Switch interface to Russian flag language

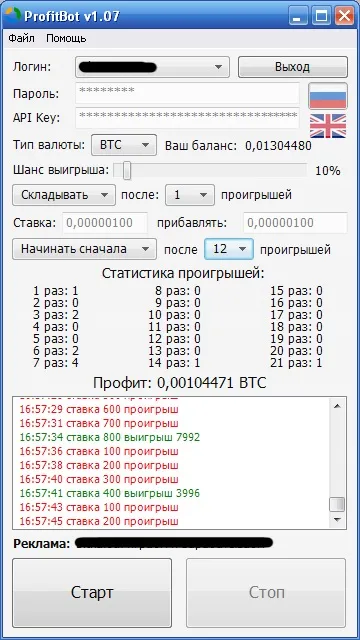(x=328, y=96)
